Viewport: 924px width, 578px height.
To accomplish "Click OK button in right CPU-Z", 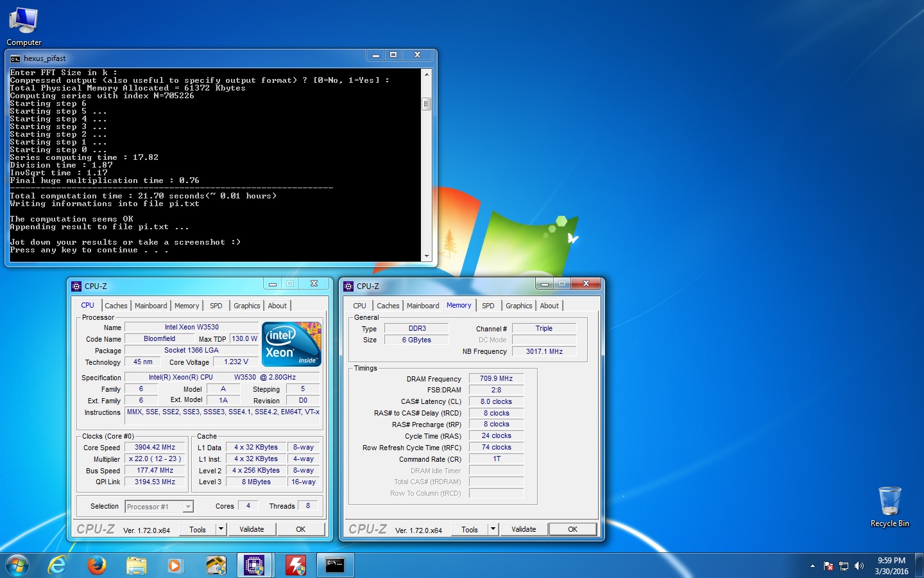I will click(x=572, y=529).
